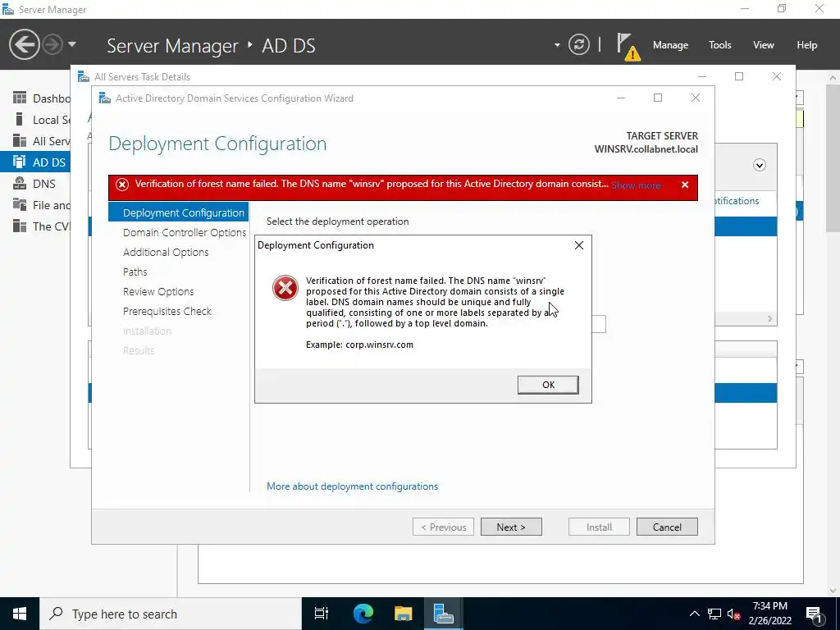This screenshot has width=840, height=630.
Task: Click the muted volume icon in tray
Action: [x=734, y=614]
